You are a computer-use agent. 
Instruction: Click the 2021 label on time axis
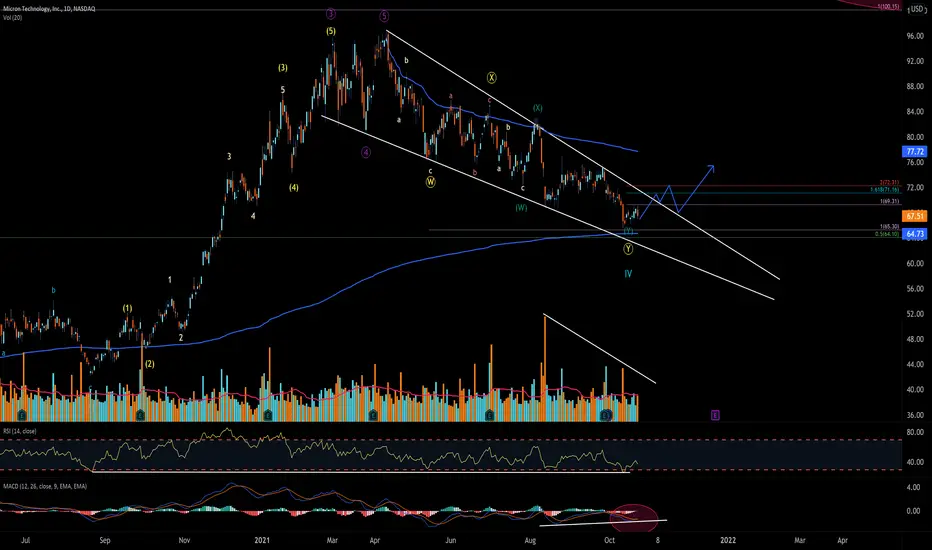click(262, 540)
